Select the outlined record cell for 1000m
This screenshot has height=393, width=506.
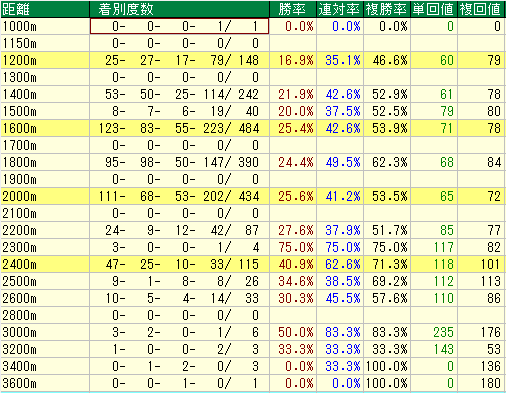(179, 26)
